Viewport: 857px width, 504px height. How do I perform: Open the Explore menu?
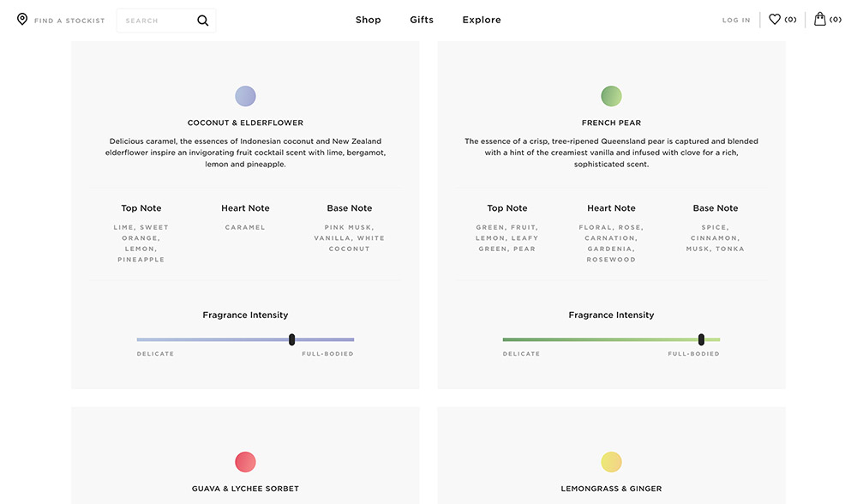pos(482,20)
